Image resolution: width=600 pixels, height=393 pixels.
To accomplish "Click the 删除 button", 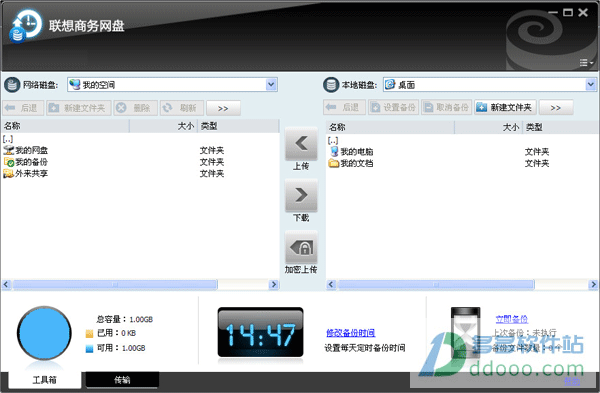I will click(x=135, y=108).
